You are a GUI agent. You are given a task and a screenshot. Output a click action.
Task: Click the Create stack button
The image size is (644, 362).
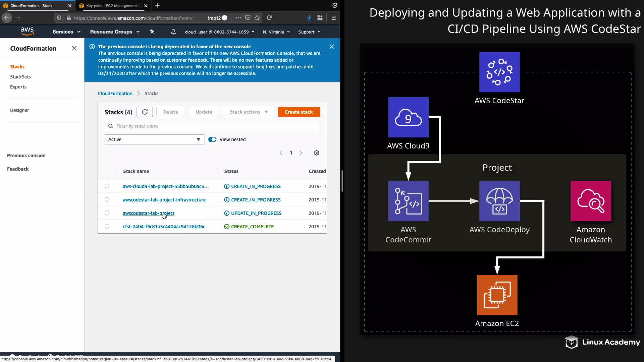coord(299,112)
